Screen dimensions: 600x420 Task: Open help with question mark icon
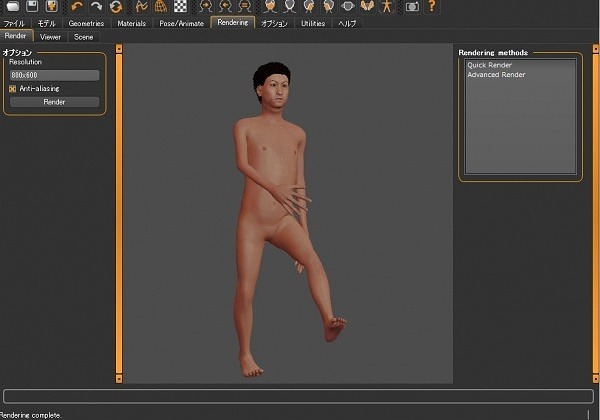pos(432,6)
